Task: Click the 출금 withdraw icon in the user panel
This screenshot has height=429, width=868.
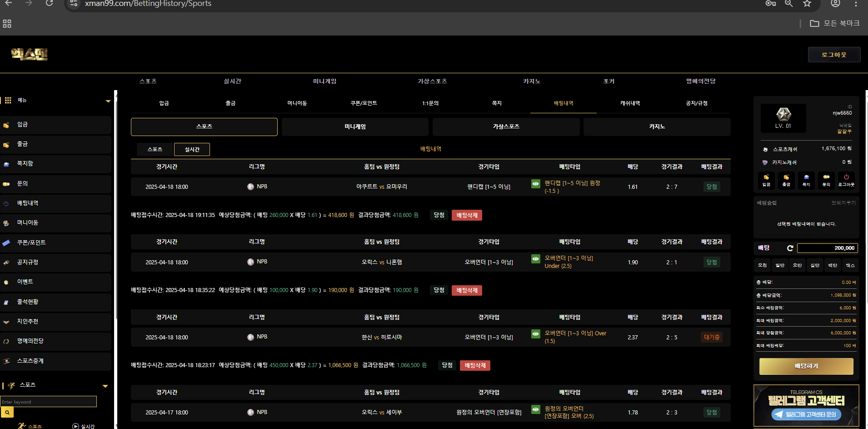Action: click(786, 180)
